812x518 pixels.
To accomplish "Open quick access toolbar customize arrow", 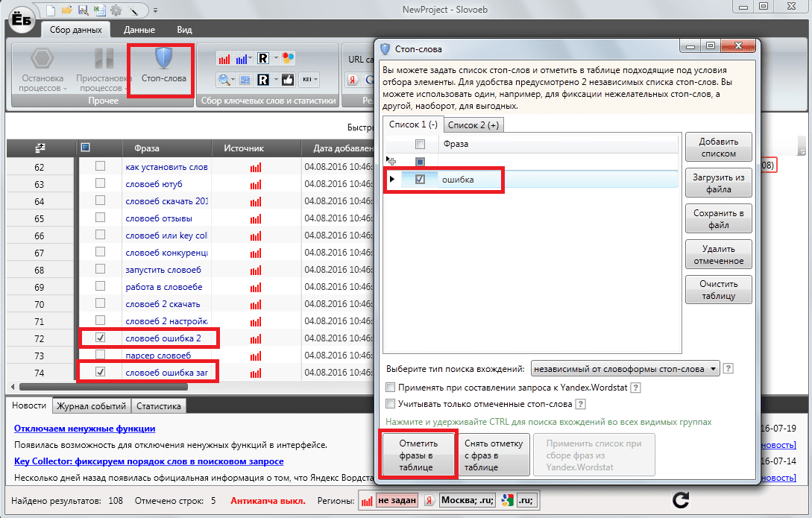I will [x=155, y=10].
